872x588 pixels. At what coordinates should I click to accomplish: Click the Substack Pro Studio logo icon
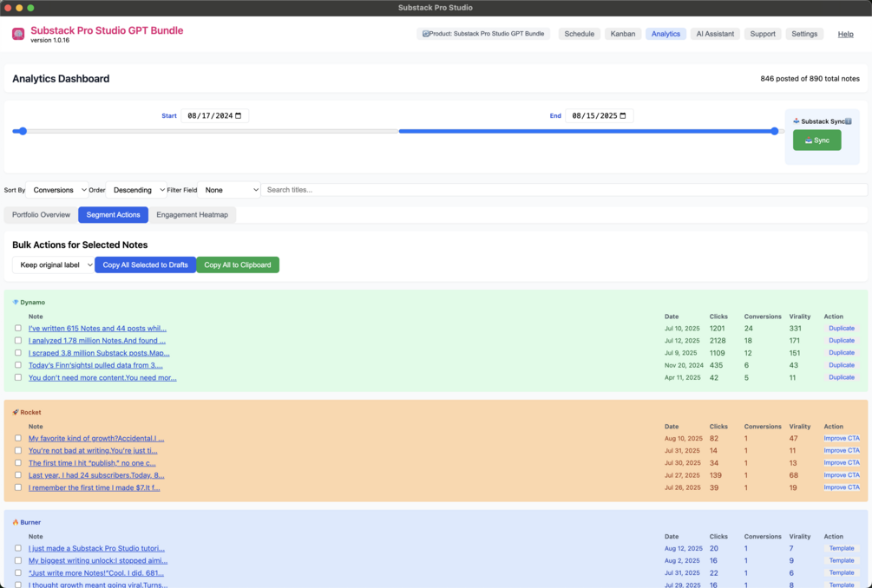18,35
